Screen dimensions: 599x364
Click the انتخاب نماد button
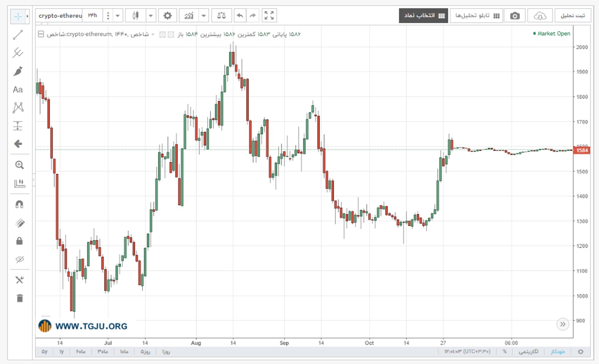(x=424, y=16)
